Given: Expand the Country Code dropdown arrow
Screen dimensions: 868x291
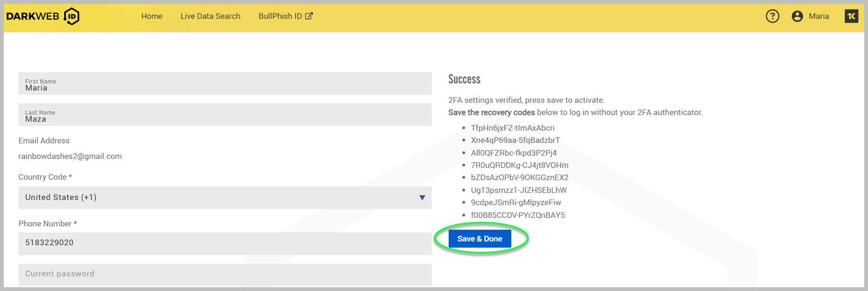Looking at the screenshot, I should (422, 198).
